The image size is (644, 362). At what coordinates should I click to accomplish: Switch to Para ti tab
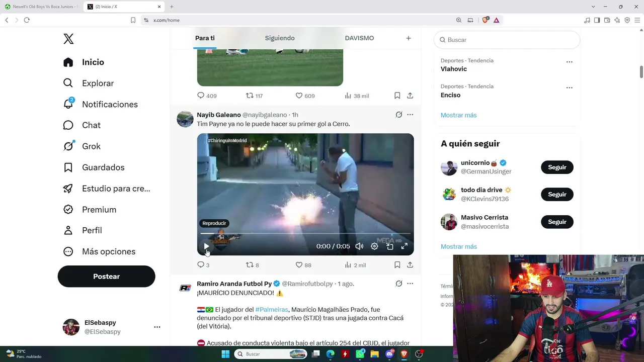pyautogui.click(x=205, y=38)
